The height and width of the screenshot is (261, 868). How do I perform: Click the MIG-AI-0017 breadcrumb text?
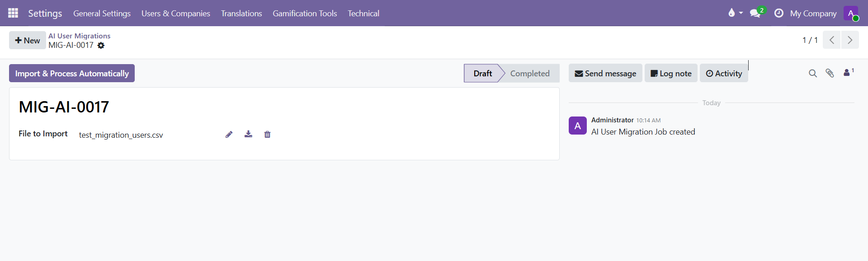tap(71, 45)
